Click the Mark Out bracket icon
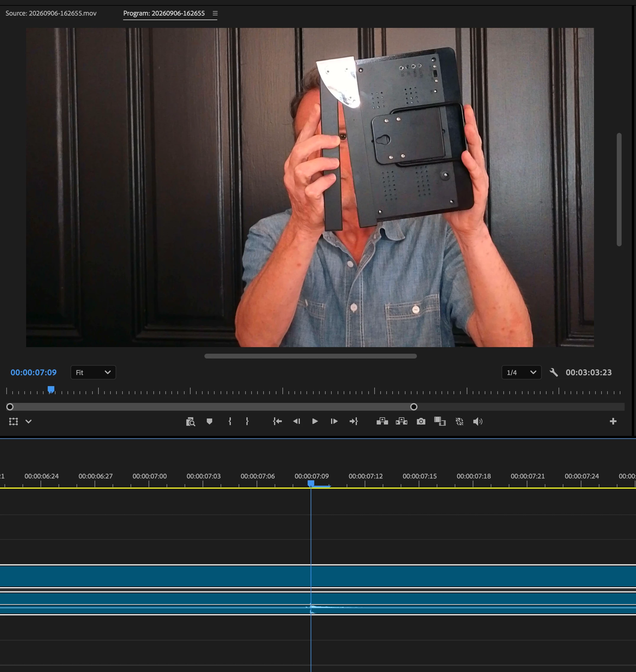636x672 pixels. point(247,421)
